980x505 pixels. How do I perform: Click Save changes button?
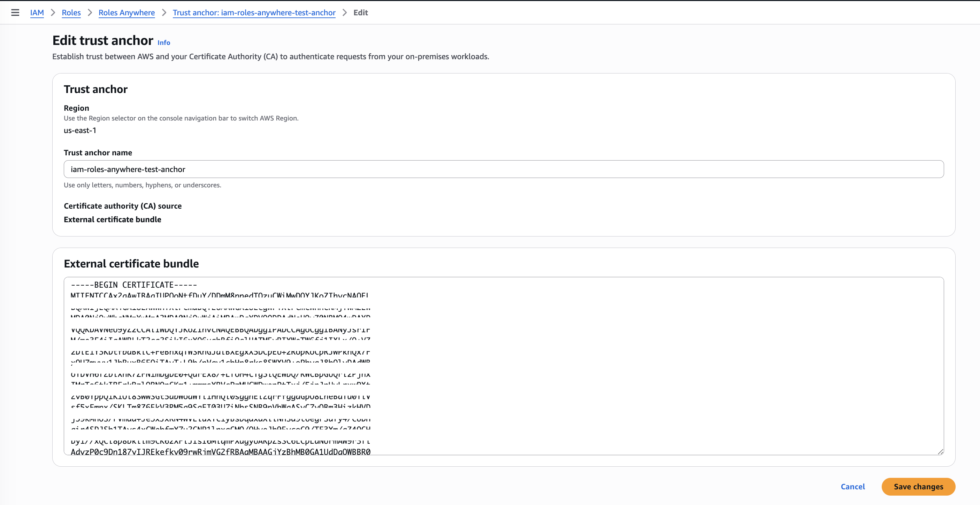pos(918,487)
